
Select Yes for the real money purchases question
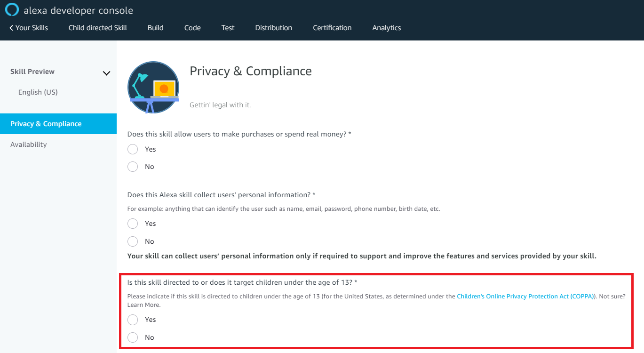(132, 149)
